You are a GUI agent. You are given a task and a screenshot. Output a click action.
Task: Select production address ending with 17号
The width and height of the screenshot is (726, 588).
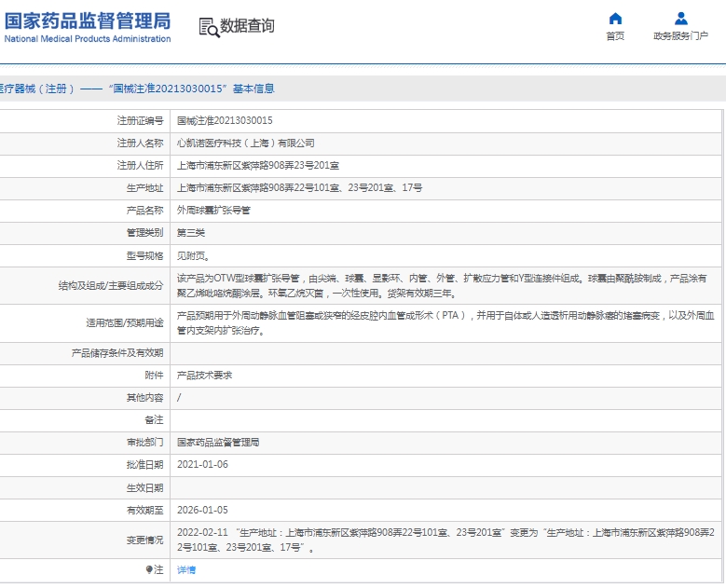coord(299,187)
